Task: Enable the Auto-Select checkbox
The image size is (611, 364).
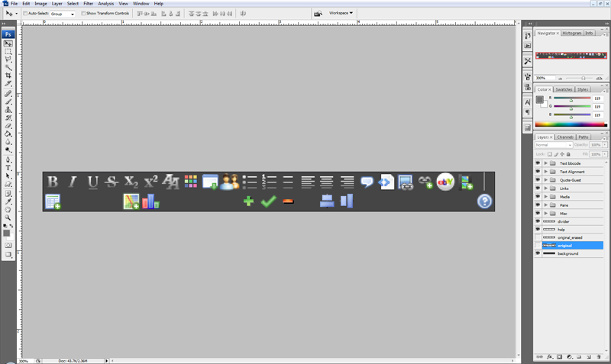Action: (x=25, y=13)
